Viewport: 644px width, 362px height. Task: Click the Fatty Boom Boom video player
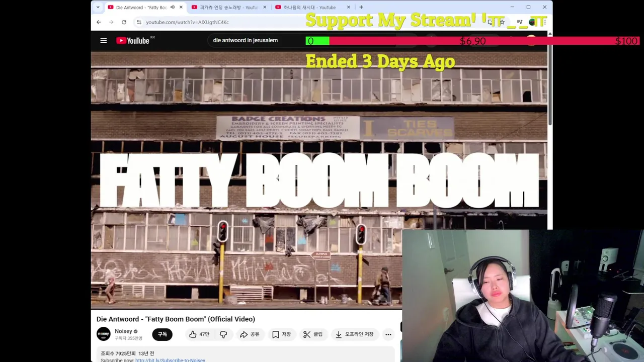click(x=319, y=180)
